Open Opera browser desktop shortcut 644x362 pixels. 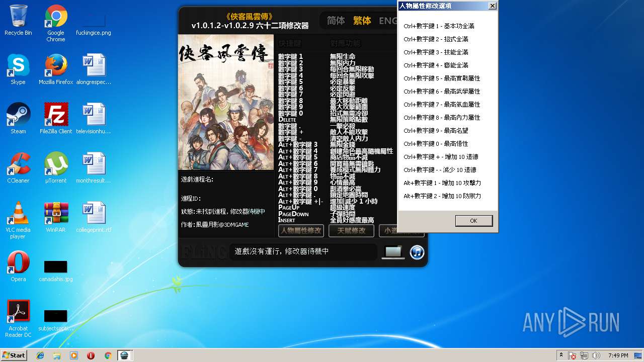tap(18, 266)
